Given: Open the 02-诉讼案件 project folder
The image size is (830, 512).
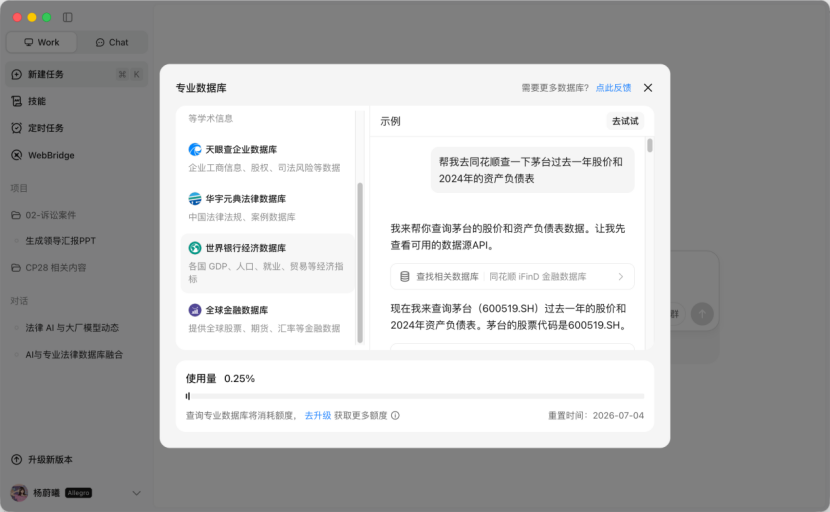Looking at the screenshot, I should click(76, 215).
